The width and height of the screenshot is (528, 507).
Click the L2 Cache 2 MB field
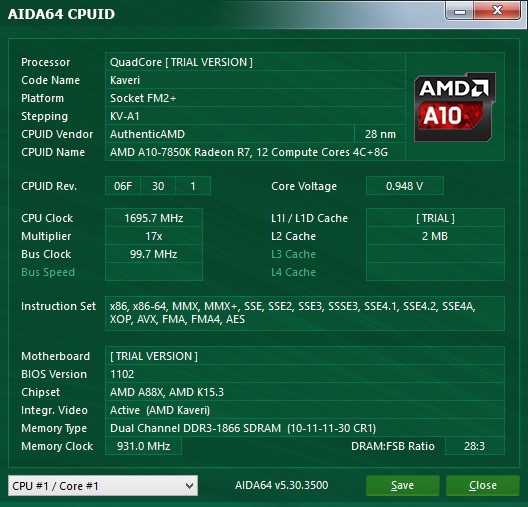tap(435, 236)
